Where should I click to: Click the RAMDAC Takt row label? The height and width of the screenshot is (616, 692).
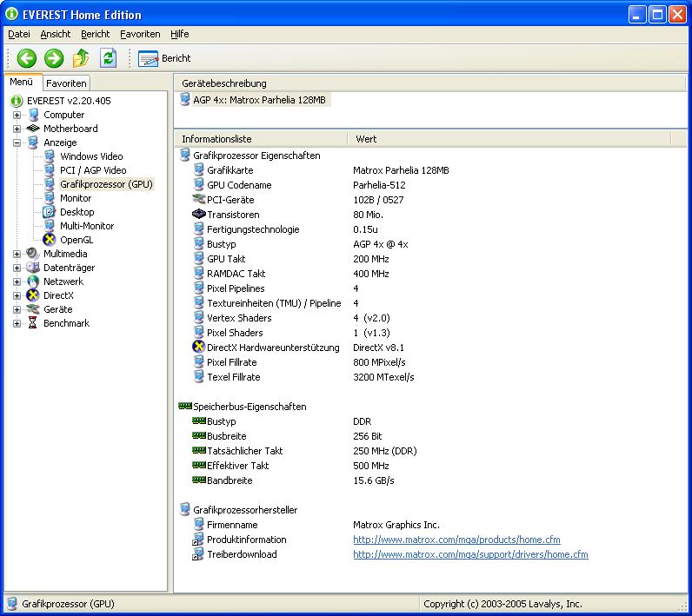236,274
